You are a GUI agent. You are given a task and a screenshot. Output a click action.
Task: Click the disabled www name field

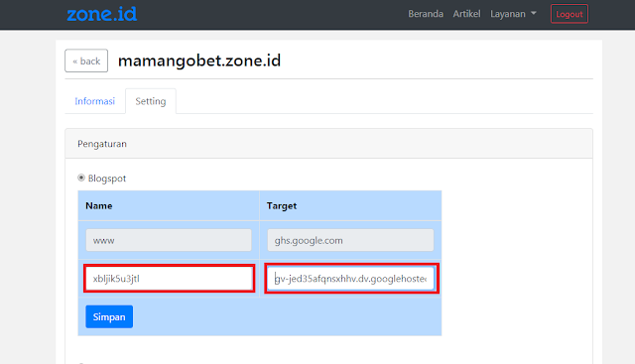tap(169, 240)
